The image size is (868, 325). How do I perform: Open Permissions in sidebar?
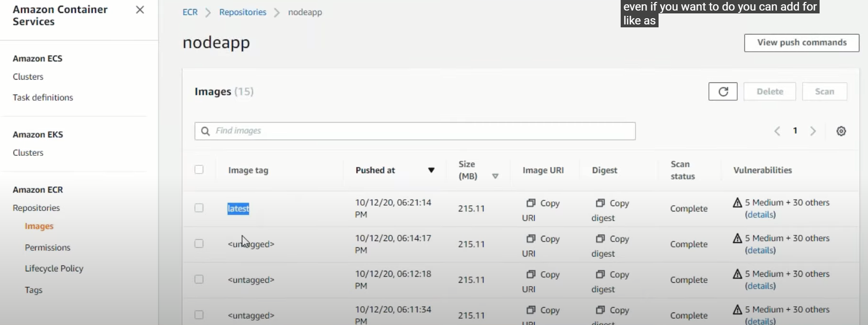coord(47,247)
